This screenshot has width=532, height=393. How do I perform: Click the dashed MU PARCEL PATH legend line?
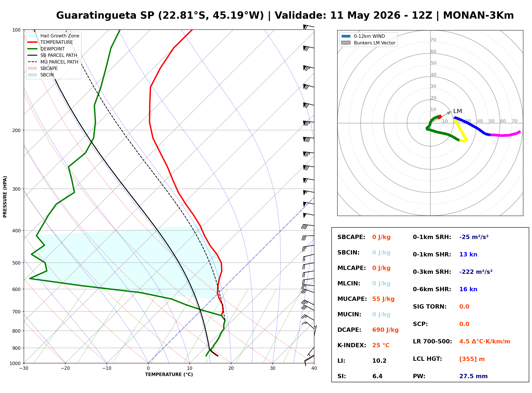point(32,62)
